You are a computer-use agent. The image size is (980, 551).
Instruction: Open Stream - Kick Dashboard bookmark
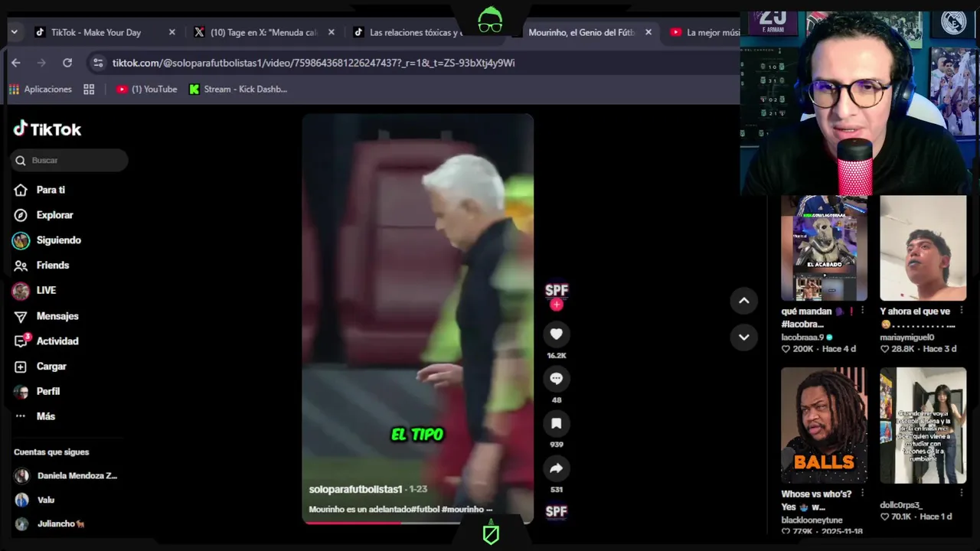click(x=238, y=90)
